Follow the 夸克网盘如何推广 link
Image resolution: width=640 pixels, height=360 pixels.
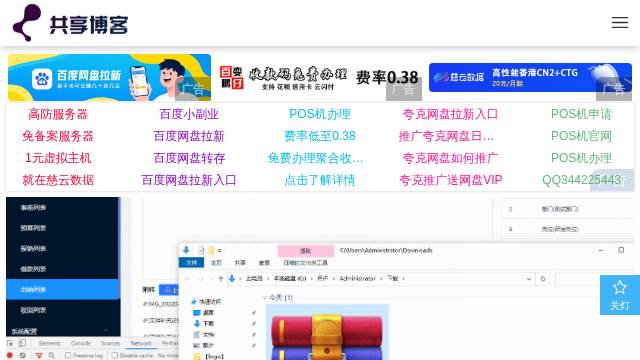[x=450, y=158]
